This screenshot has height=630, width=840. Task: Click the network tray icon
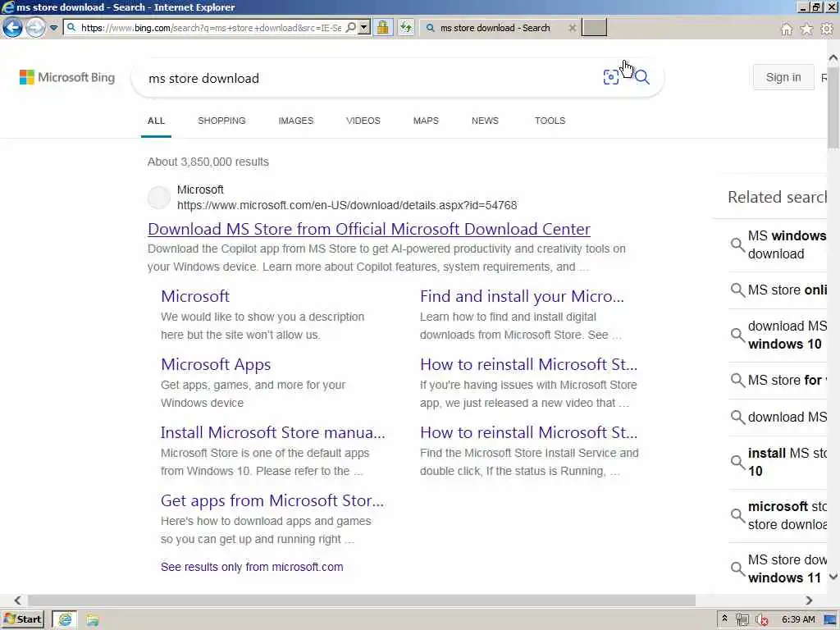[x=742, y=619]
